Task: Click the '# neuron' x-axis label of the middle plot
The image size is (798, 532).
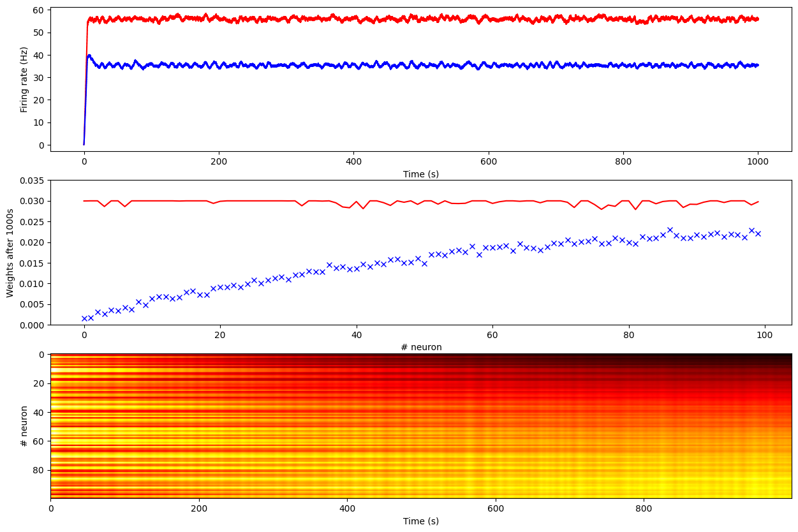Action: tap(421, 348)
